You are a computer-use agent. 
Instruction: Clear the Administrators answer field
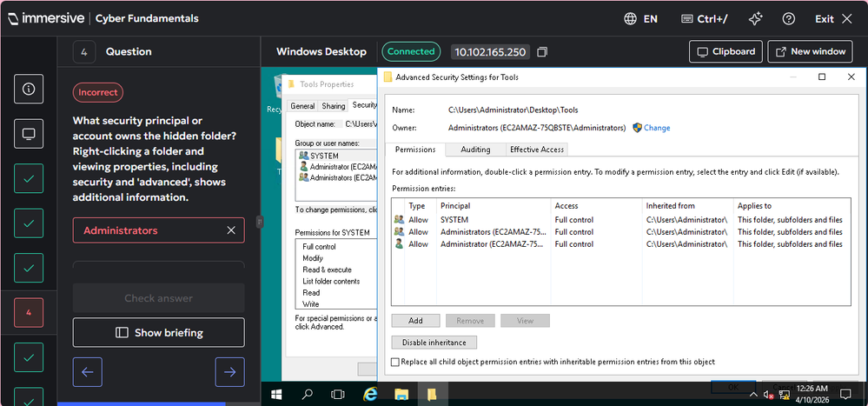pos(231,230)
